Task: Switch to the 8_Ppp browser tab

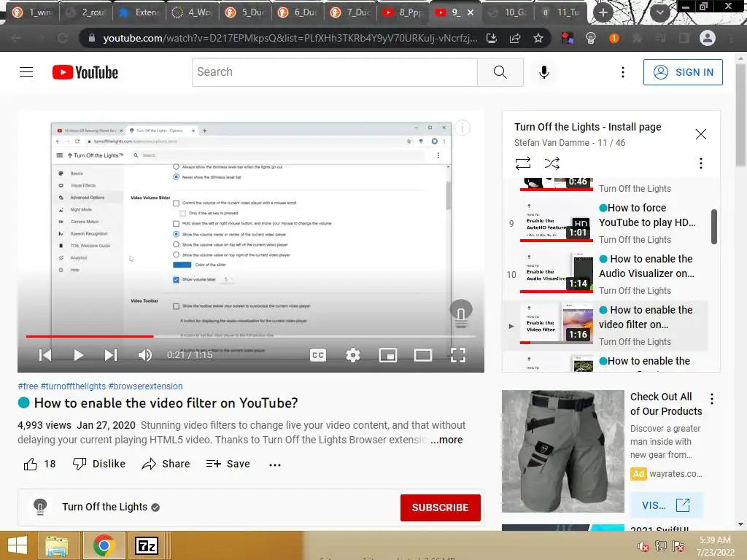Action: point(404,12)
